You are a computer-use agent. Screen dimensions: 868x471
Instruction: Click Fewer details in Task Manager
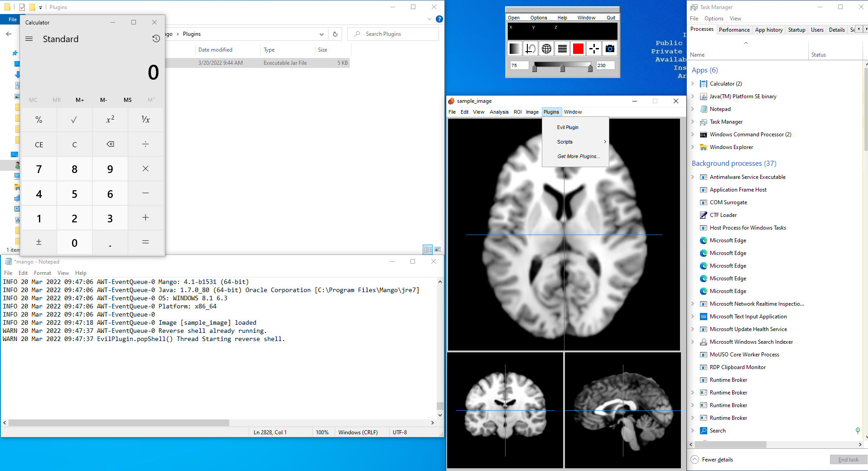pyautogui.click(x=712, y=460)
